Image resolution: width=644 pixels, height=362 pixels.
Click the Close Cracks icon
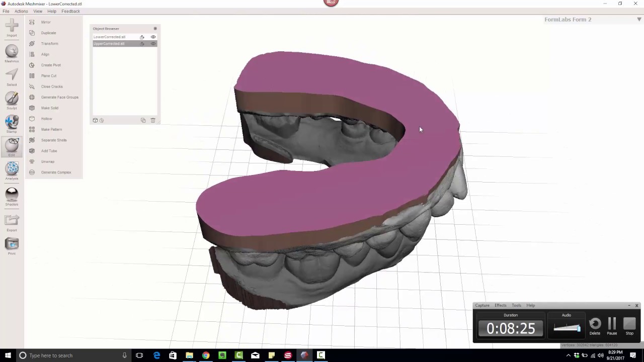coord(32,86)
